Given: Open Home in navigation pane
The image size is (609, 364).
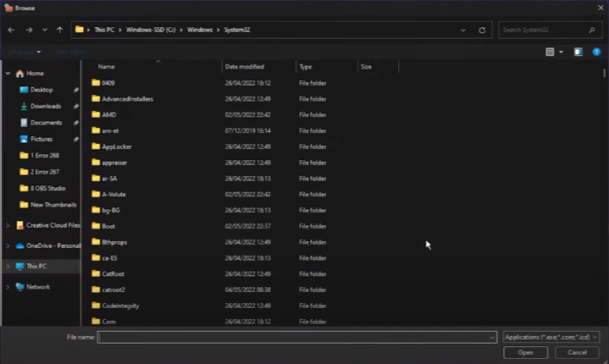Looking at the screenshot, I should (x=35, y=74).
